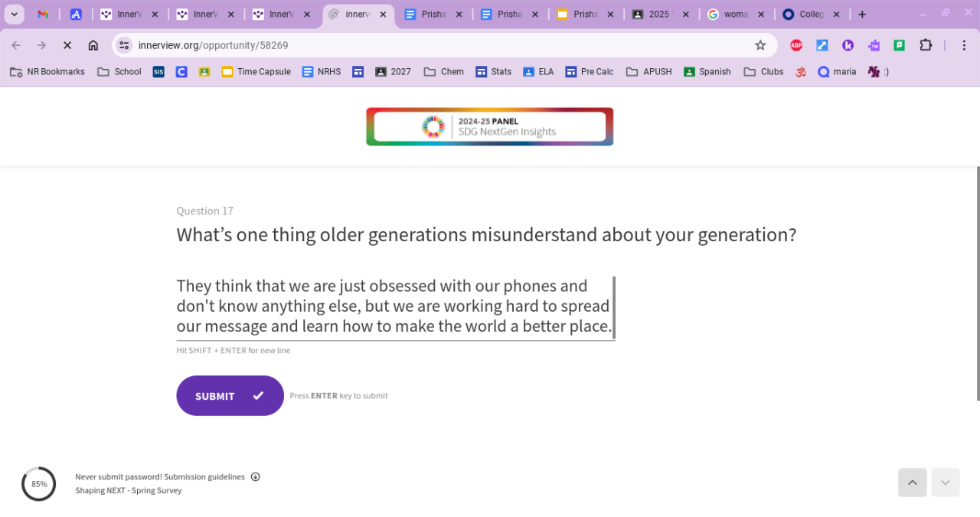Go to next question with down arrow
The width and height of the screenshot is (980, 517).
[x=945, y=483]
